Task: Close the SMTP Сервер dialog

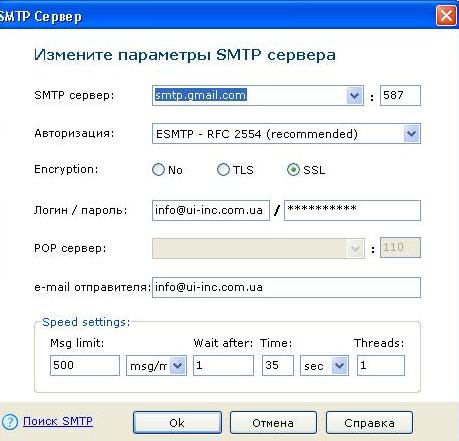Action: pos(446,16)
